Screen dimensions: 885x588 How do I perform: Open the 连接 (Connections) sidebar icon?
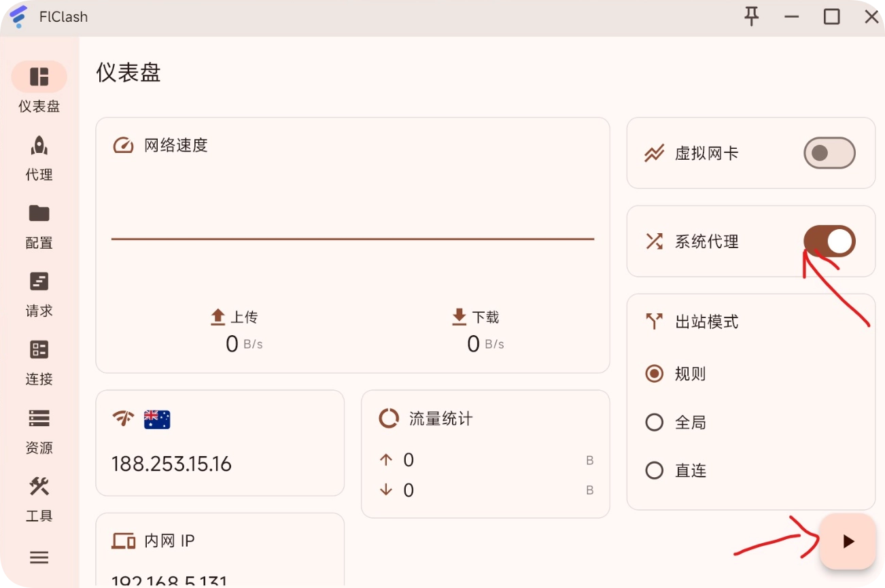pos(39,349)
